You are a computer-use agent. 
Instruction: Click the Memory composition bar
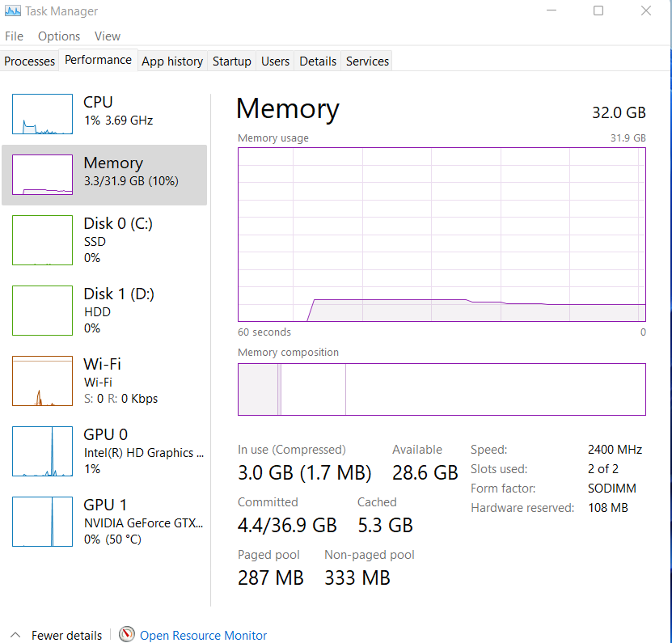[x=442, y=389]
